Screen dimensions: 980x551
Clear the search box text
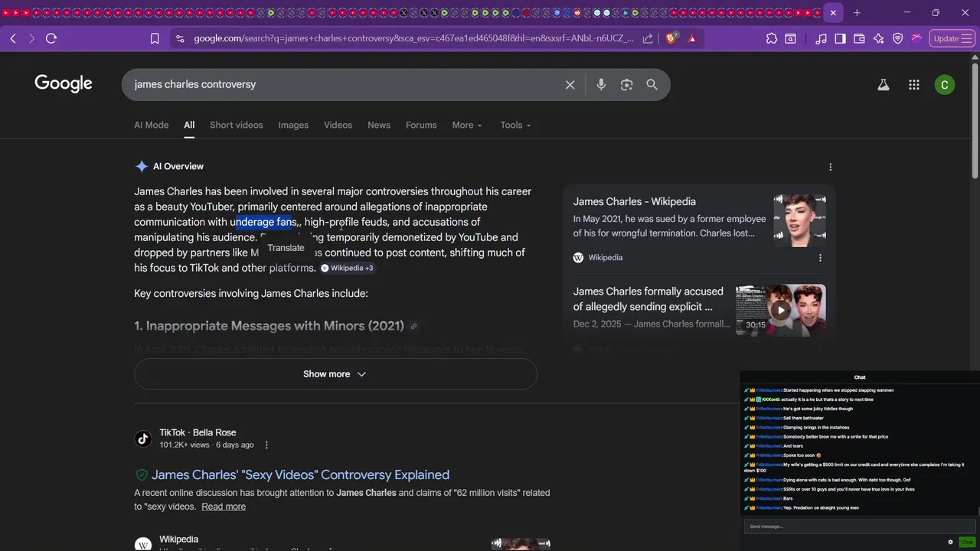(x=570, y=84)
